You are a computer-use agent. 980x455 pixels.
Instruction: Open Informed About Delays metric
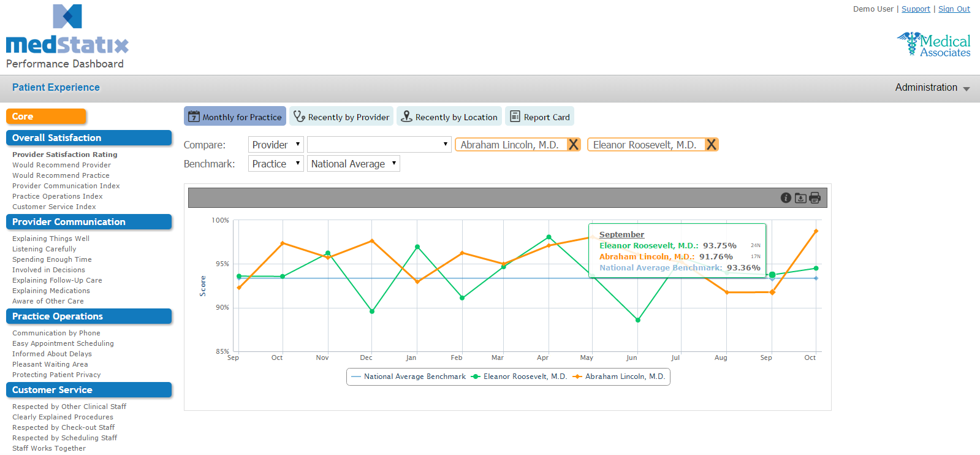click(52, 354)
